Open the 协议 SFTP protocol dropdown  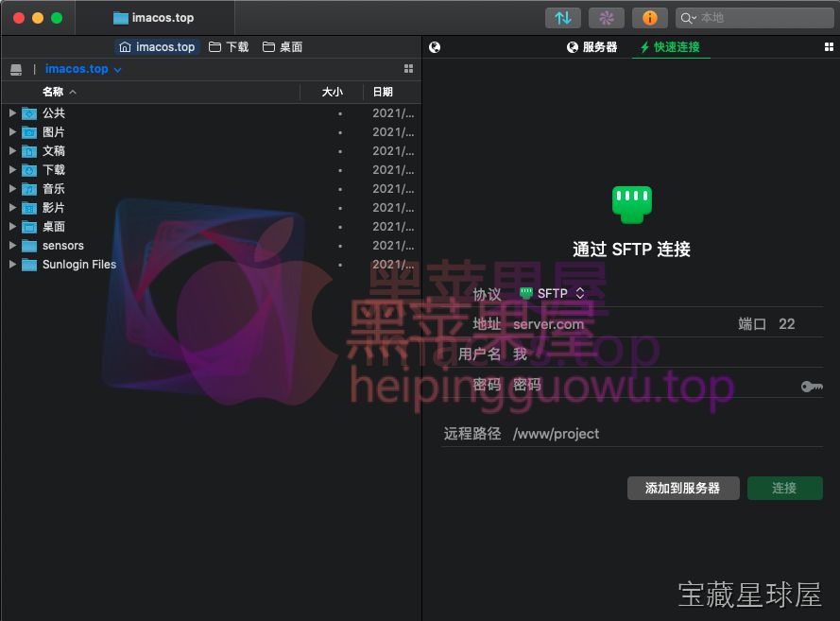552,294
